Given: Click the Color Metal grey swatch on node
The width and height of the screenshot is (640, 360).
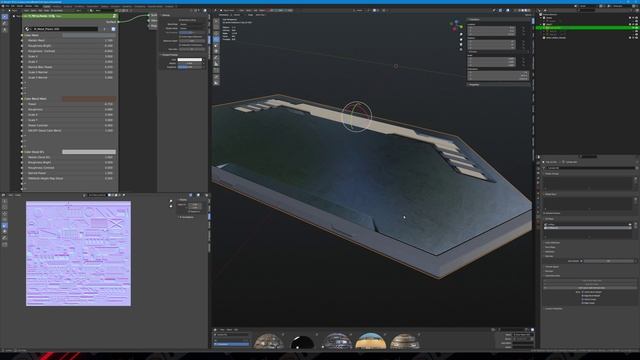Looking at the screenshot, I should pyautogui.click(x=89, y=35).
